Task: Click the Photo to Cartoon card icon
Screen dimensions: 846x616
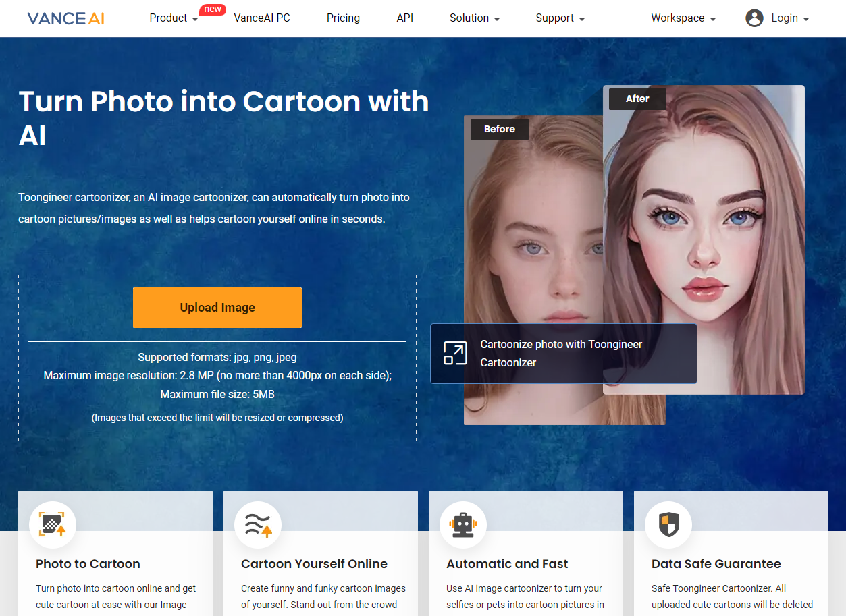Action: (53, 524)
